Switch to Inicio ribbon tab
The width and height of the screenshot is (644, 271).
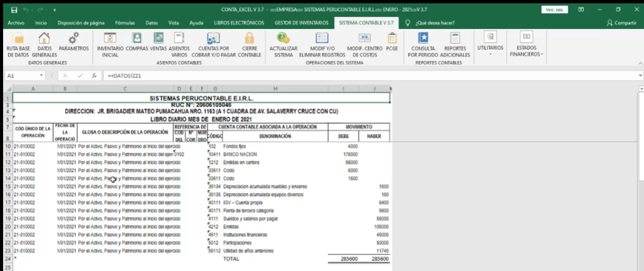pyautogui.click(x=41, y=23)
